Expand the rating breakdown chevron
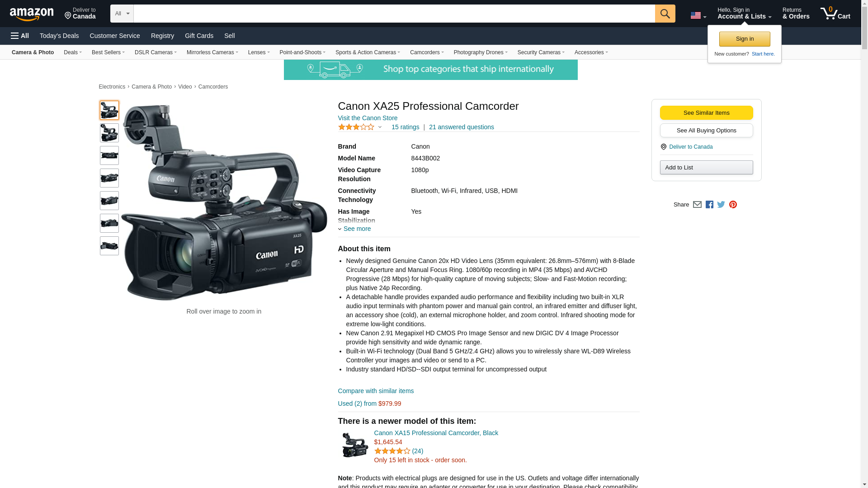868x488 pixels. (380, 127)
